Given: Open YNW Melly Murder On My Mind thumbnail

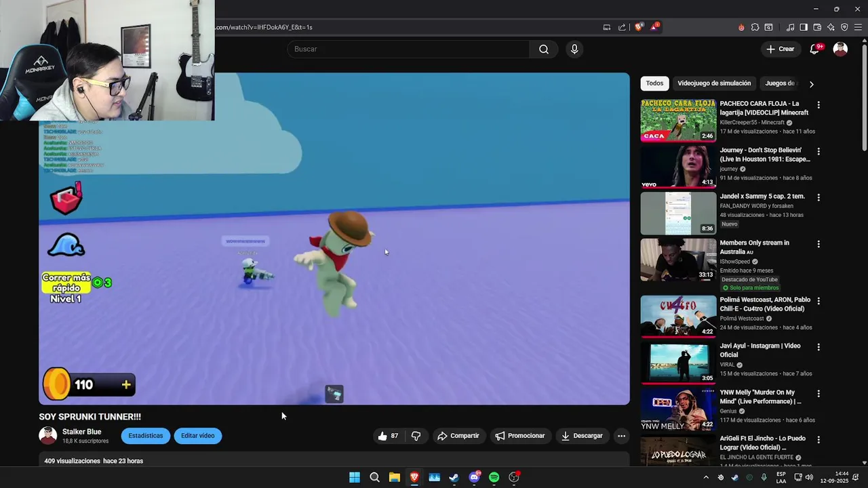Looking at the screenshot, I should tap(678, 409).
